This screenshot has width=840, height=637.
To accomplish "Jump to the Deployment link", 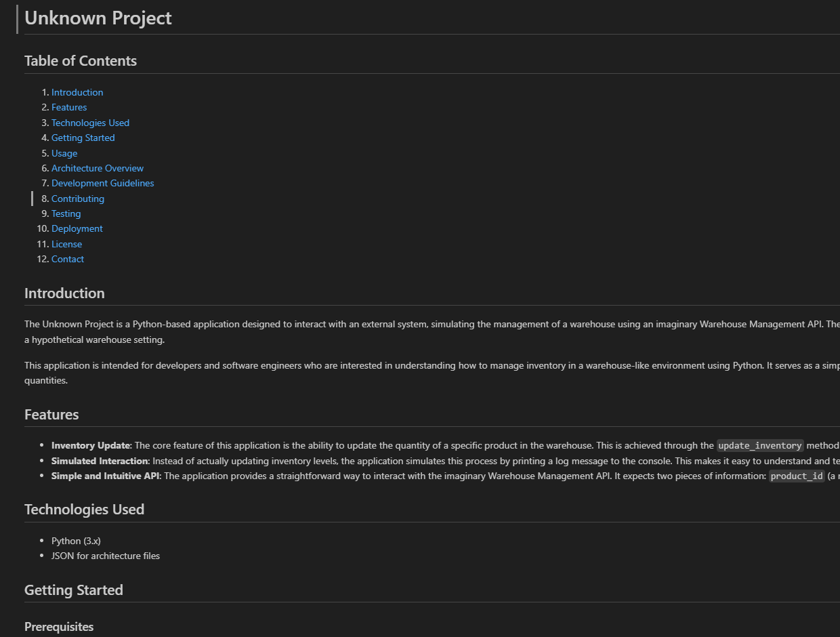I will click(77, 228).
